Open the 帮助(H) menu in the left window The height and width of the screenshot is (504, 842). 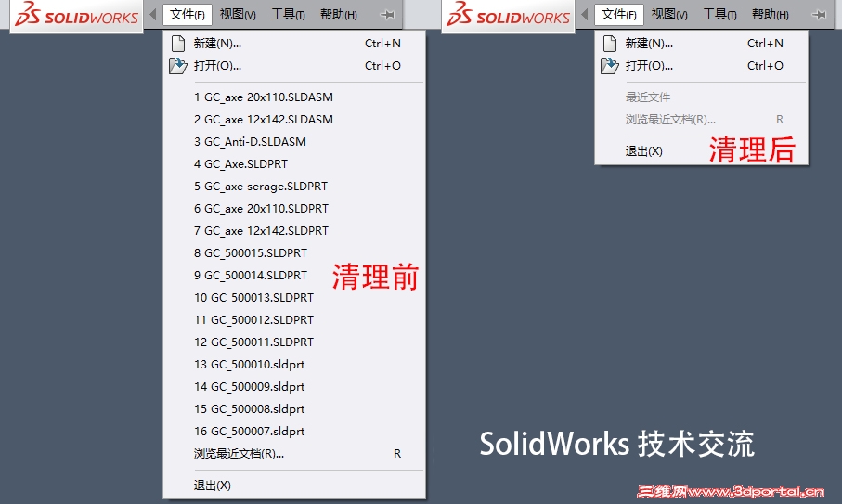click(339, 15)
